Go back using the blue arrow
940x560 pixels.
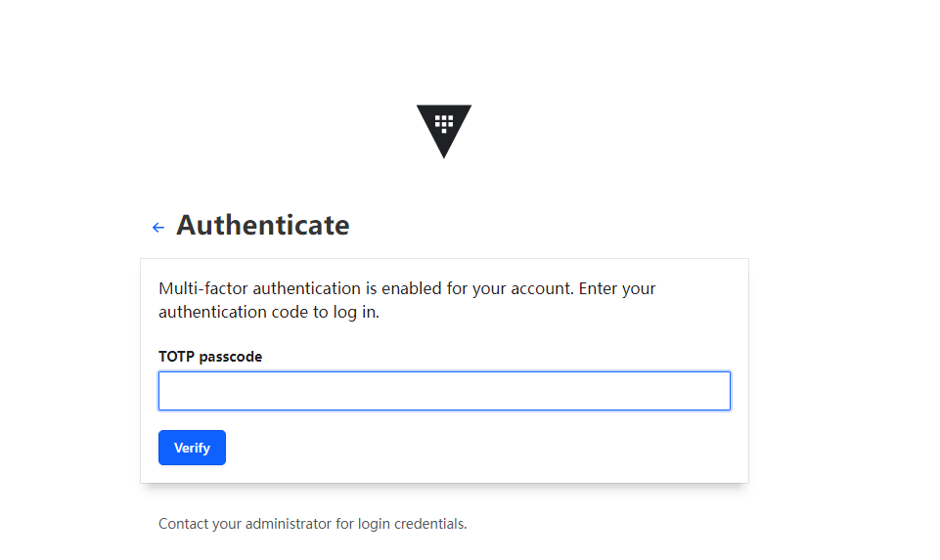coord(158,228)
